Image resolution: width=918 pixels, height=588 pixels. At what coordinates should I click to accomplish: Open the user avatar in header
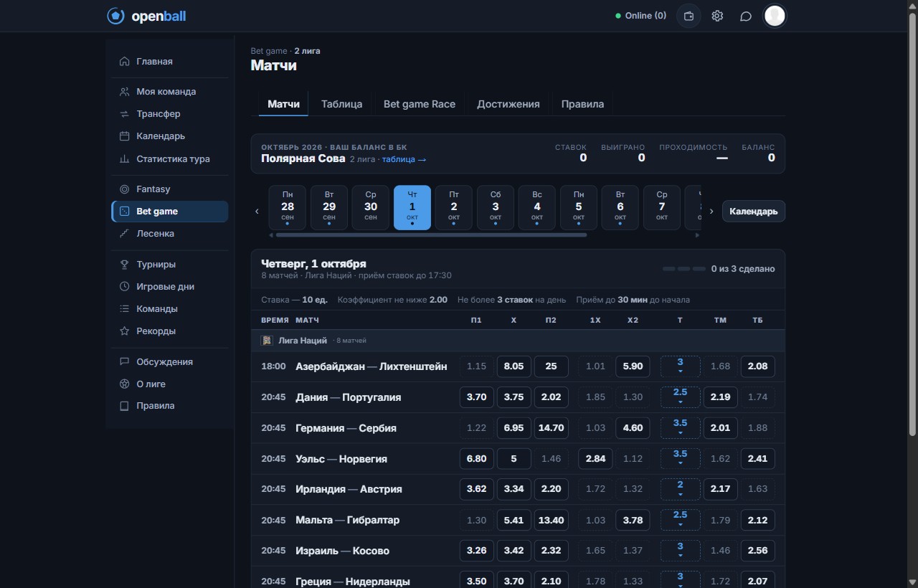pos(775,16)
